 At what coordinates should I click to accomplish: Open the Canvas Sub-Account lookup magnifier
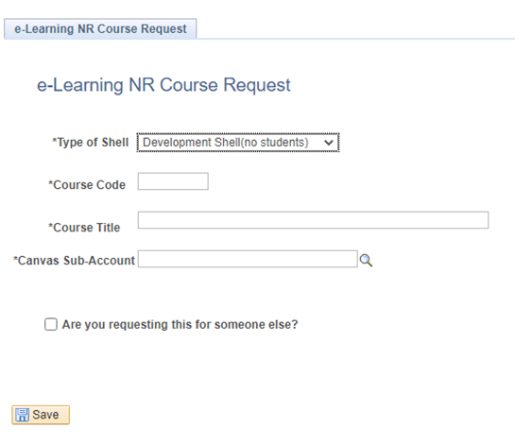point(366,260)
